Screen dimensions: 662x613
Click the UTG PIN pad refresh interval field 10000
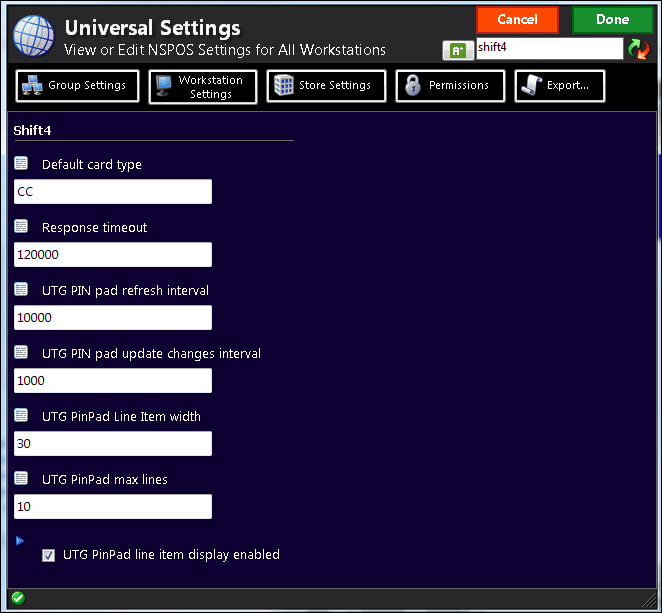[113, 317]
